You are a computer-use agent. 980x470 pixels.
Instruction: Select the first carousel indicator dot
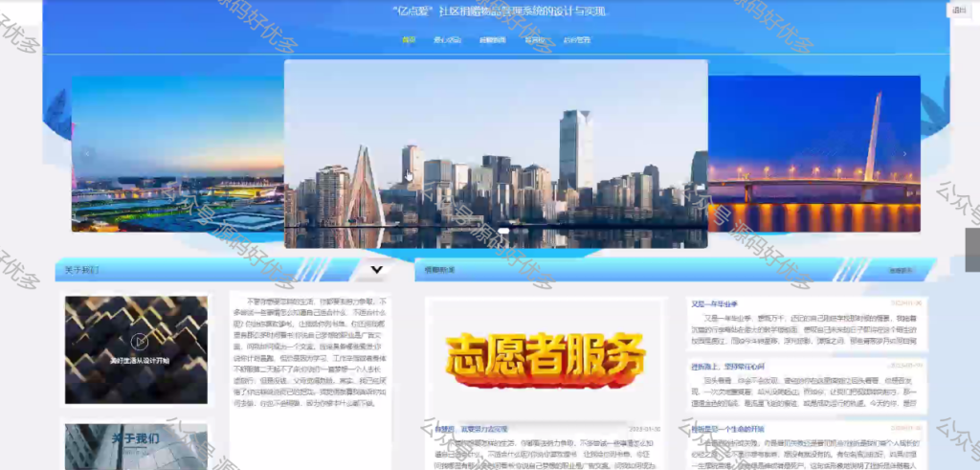tap(503, 231)
